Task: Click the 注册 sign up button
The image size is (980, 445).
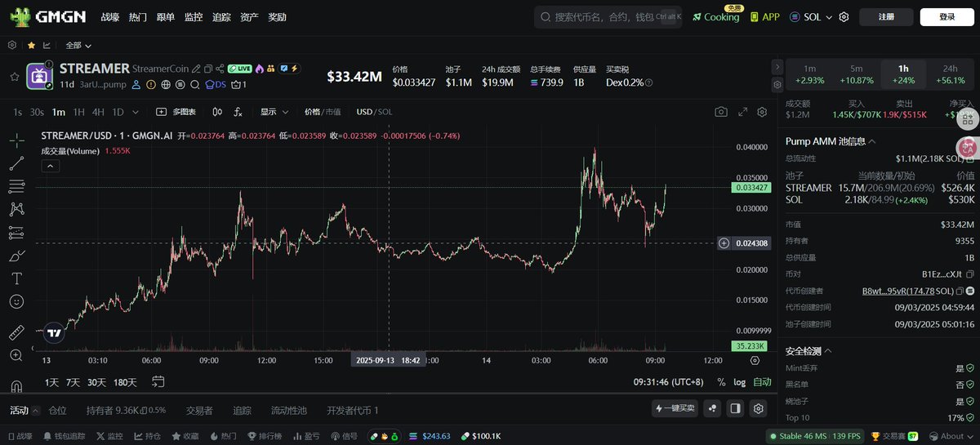Action: pos(886,16)
